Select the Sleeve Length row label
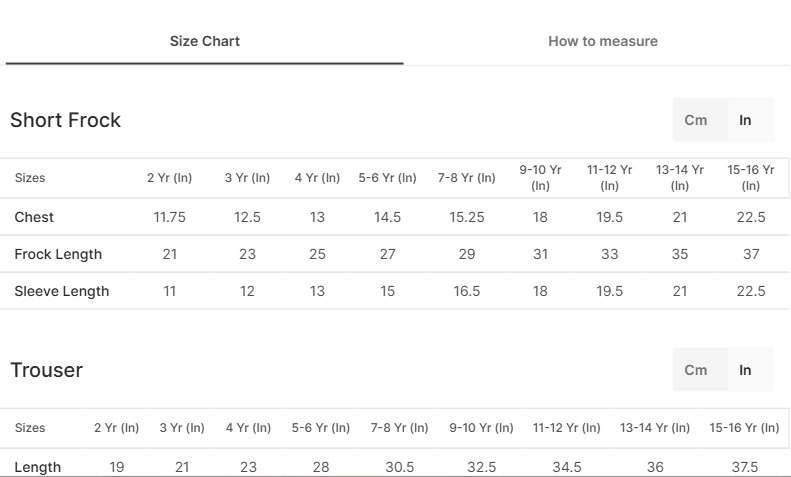Viewport: 791px width, 477px height. [x=62, y=291]
